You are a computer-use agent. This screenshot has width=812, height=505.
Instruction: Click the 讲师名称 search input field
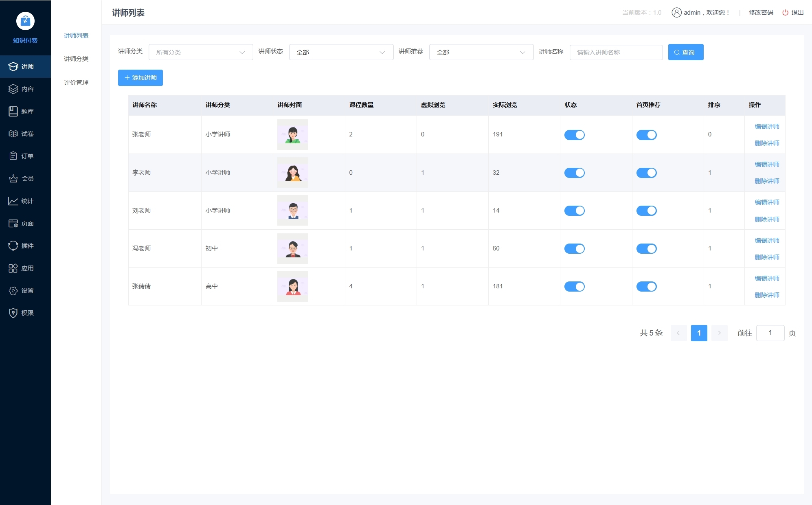616,52
